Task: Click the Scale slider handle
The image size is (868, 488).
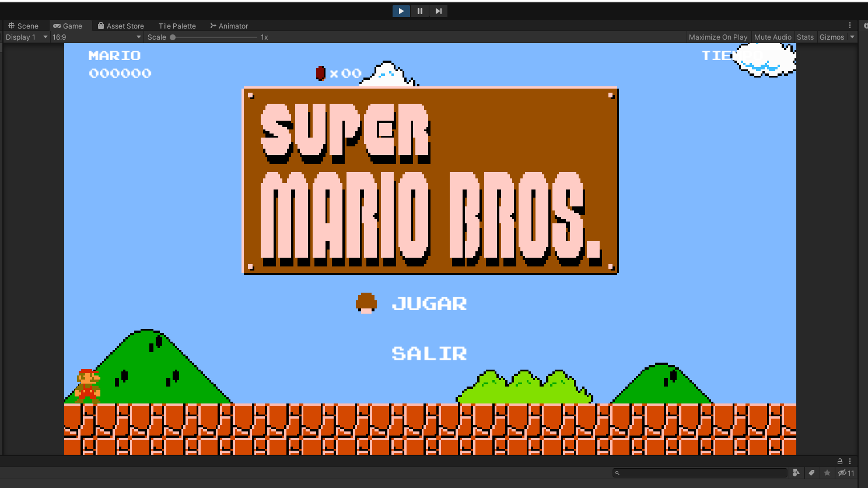Action: pos(173,37)
